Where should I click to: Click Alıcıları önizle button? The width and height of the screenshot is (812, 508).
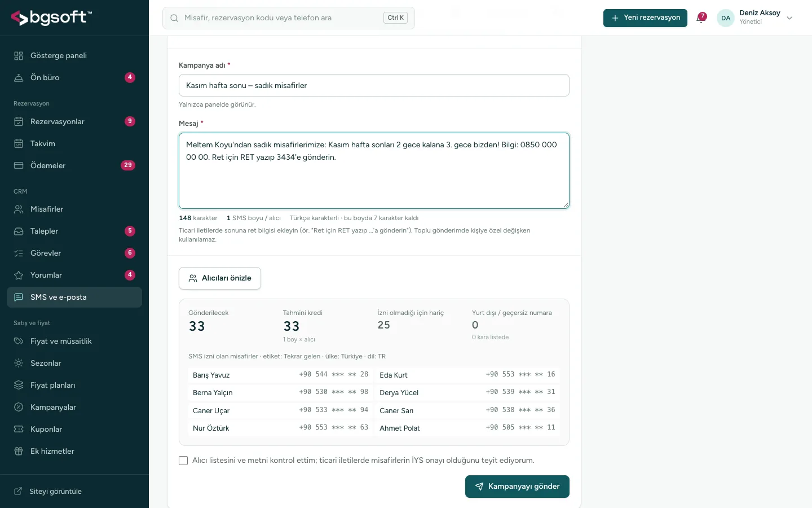pyautogui.click(x=220, y=278)
